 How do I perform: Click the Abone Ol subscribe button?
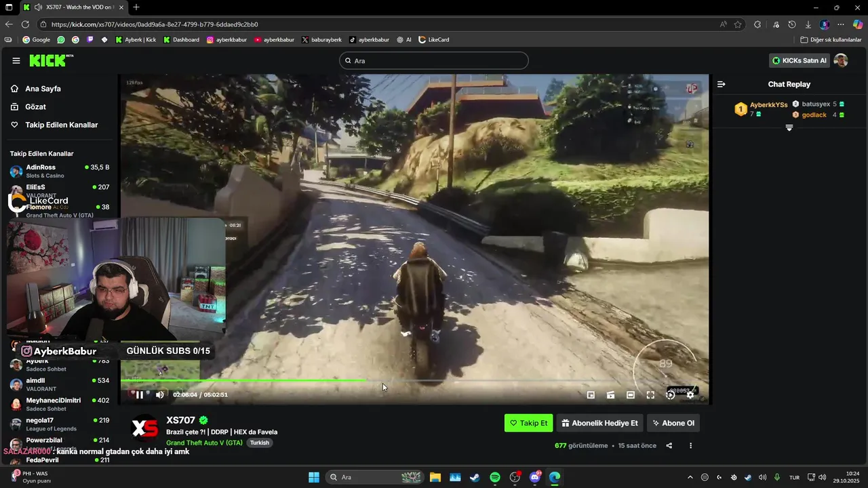tap(673, 423)
